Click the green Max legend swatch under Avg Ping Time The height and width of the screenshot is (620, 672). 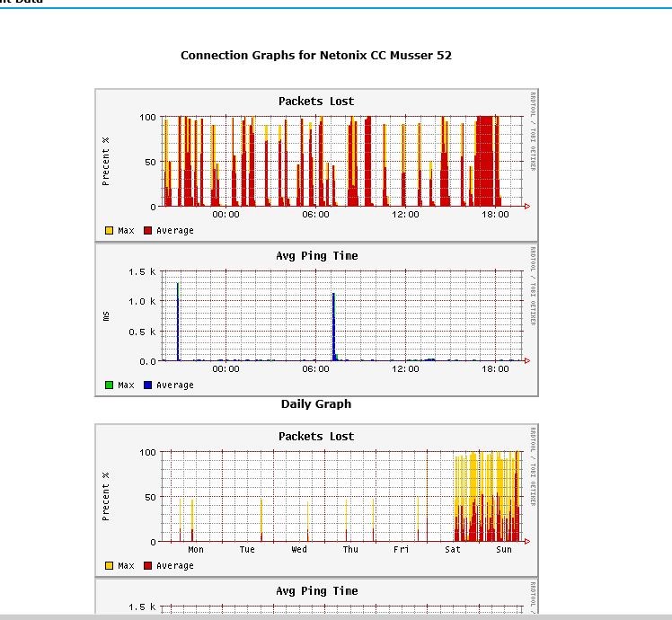pyautogui.click(x=110, y=385)
